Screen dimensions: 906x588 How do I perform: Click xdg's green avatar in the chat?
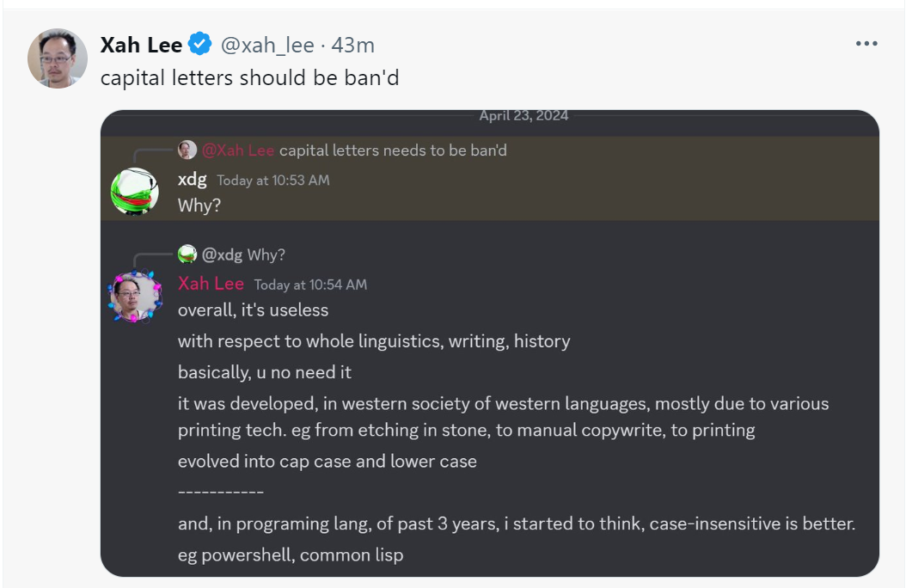pyautogui.click(x=135, y=191)
